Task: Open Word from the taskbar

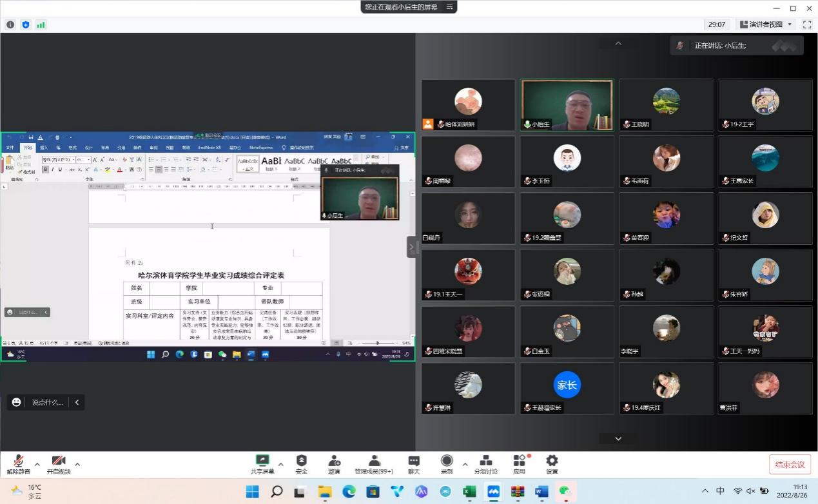Action: (541, 492)
